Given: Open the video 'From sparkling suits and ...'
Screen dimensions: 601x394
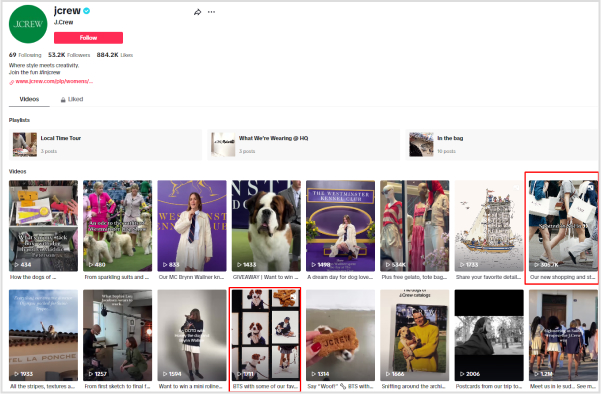Looking at the screenshot, I should (117, 226).
